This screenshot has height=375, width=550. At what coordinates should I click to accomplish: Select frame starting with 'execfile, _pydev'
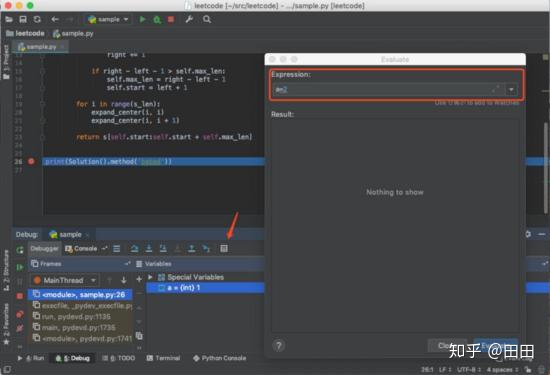[x=80, y=306]
